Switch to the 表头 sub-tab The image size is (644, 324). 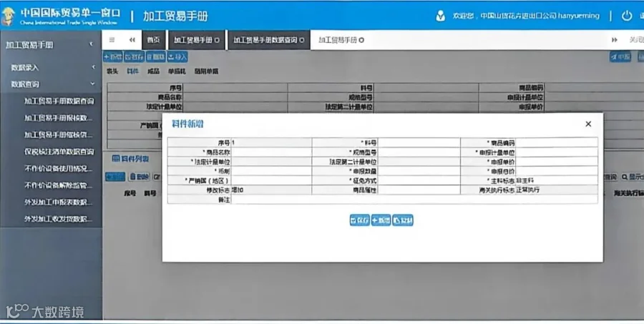click(112, 72)
